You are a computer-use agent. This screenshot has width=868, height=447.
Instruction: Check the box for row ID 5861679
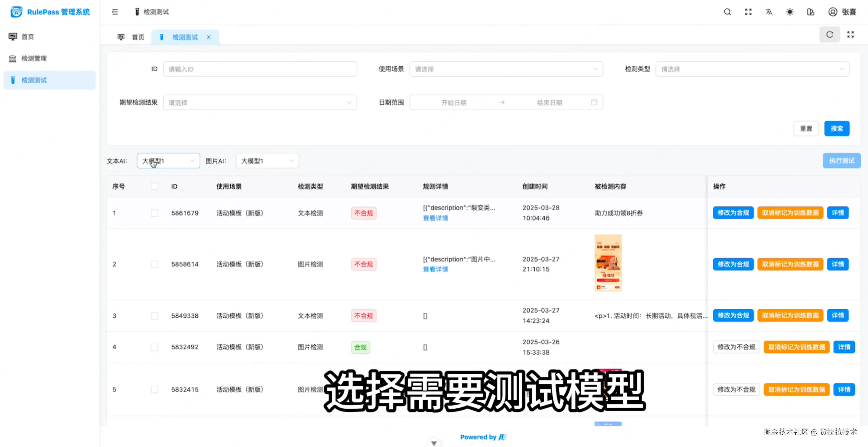[x=154, y=213]
